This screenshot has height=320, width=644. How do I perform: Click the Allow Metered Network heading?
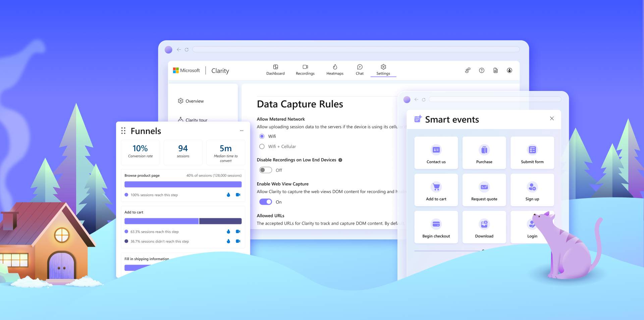tap(281, 119)
